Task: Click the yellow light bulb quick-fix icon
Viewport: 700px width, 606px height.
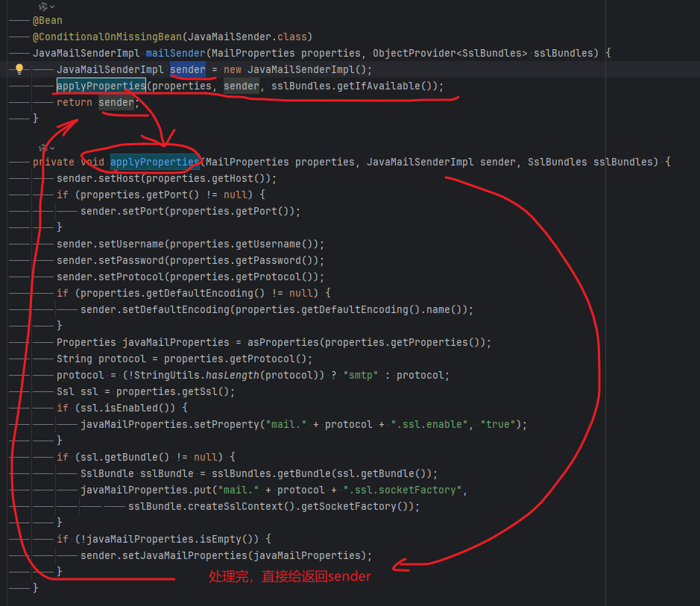Action: (x=19, y=69)
